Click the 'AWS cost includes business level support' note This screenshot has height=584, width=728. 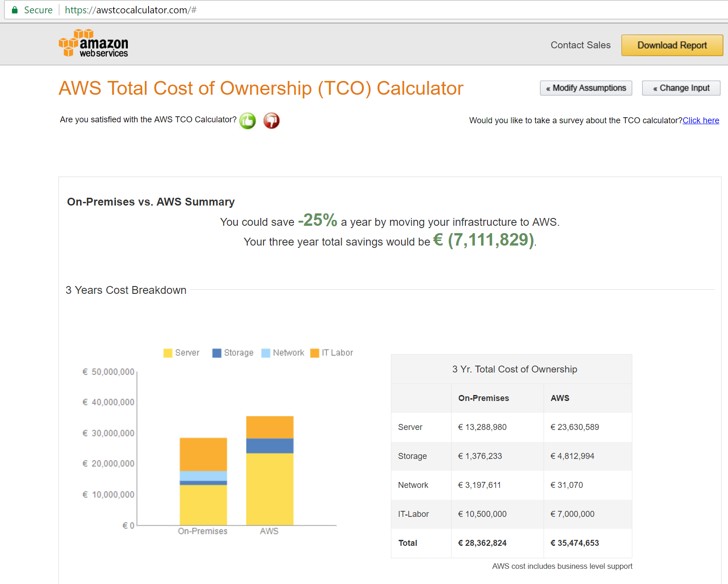click(562, 566)
